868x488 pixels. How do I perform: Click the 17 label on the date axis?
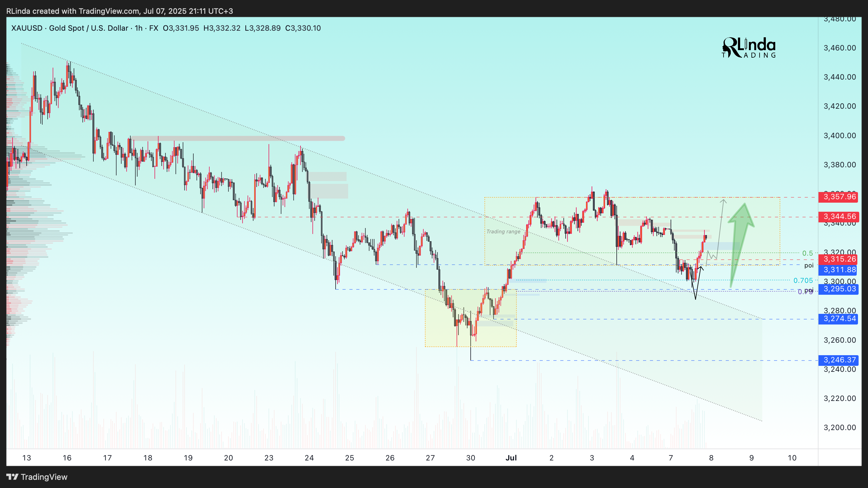[107, 458]
